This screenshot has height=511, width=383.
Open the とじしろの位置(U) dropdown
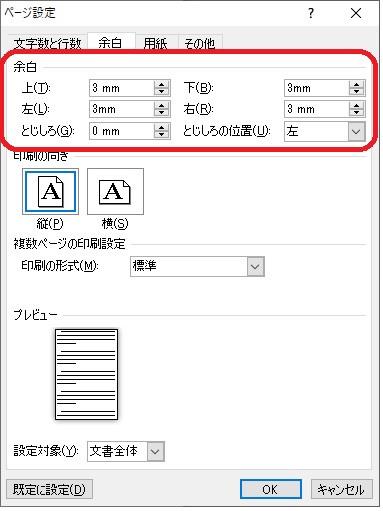click(x=356, y=132)
